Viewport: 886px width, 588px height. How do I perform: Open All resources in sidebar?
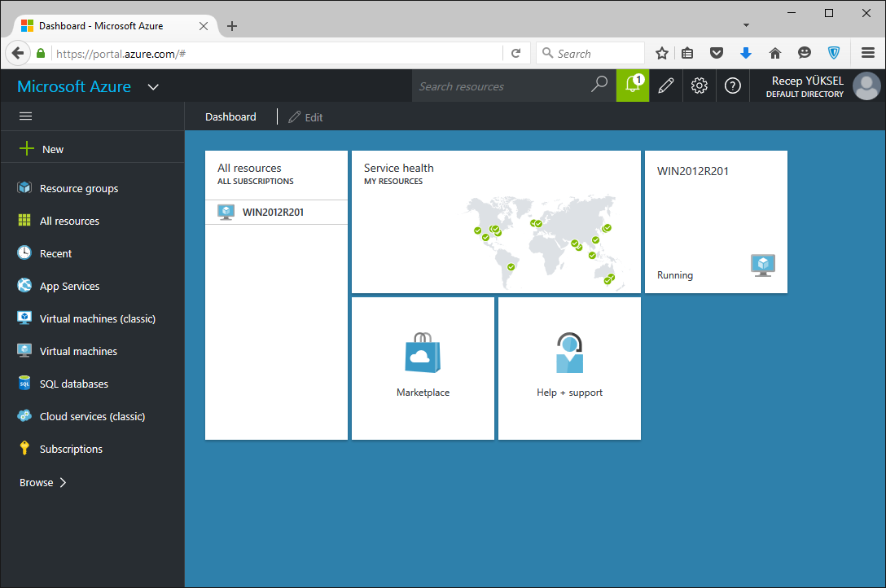(x=69, y=221)
